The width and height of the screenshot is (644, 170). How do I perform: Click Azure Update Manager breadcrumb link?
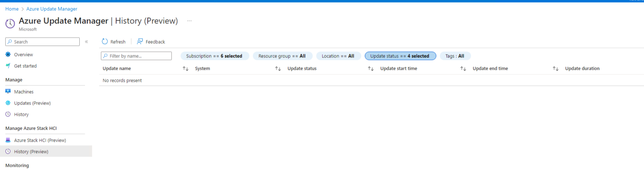(52, 9)
